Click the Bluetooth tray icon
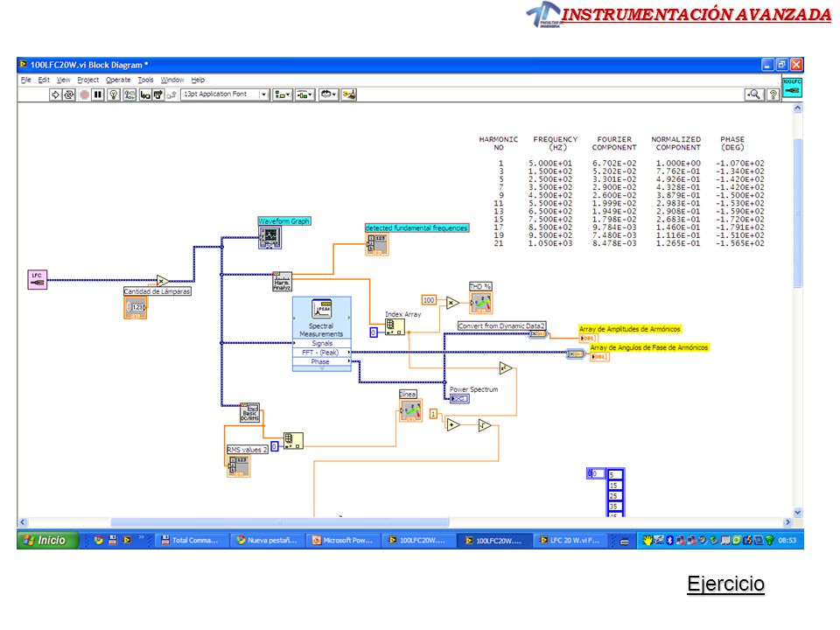The width and height of the screenshot is (840, 630). (x=669, y=540)
